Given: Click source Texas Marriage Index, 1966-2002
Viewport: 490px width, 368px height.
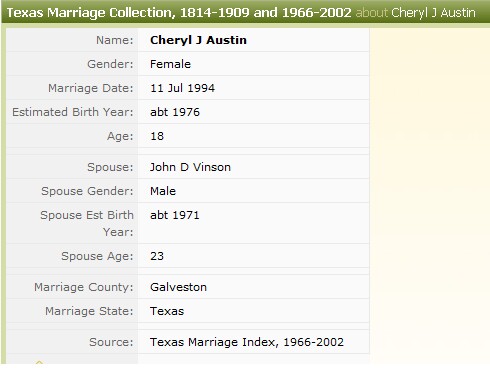Looking at the screenshot, I should [x=247, y=342].
